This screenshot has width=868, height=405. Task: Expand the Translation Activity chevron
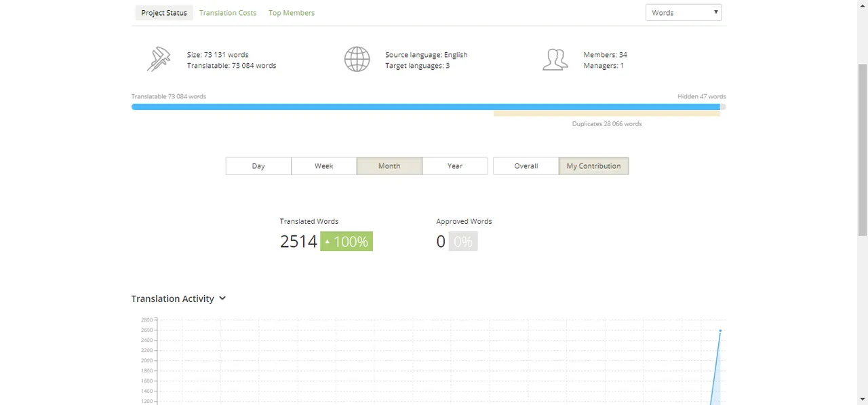coord(222,298)
